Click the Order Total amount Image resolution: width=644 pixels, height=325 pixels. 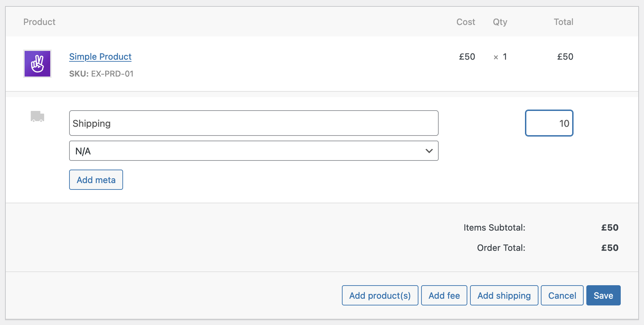coord(609,248)
